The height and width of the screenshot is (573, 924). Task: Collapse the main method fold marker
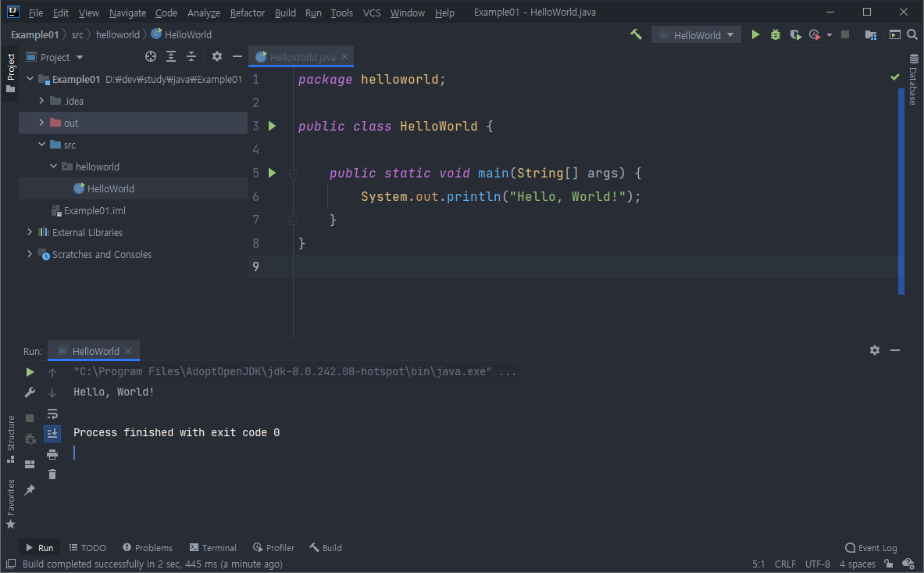pos(293,174)
